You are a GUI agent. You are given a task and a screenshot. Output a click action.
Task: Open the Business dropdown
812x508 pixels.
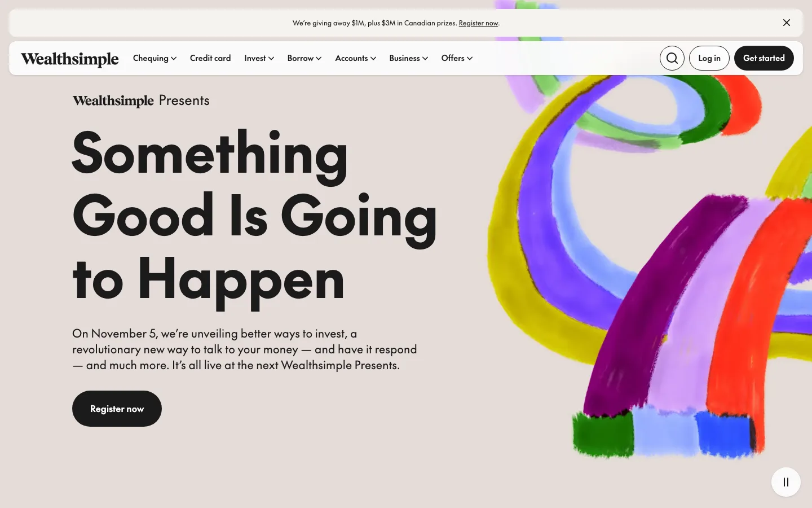408,58
